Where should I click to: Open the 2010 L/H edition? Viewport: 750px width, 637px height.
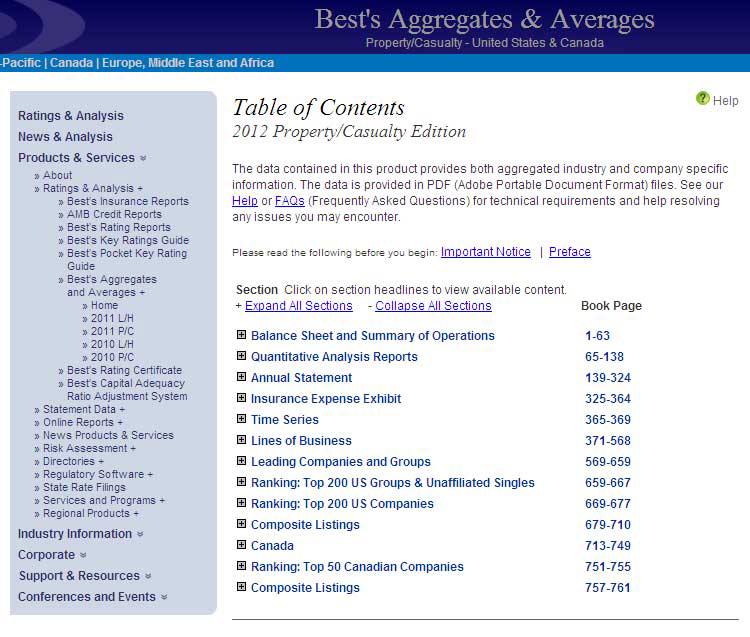pos(112,344)
